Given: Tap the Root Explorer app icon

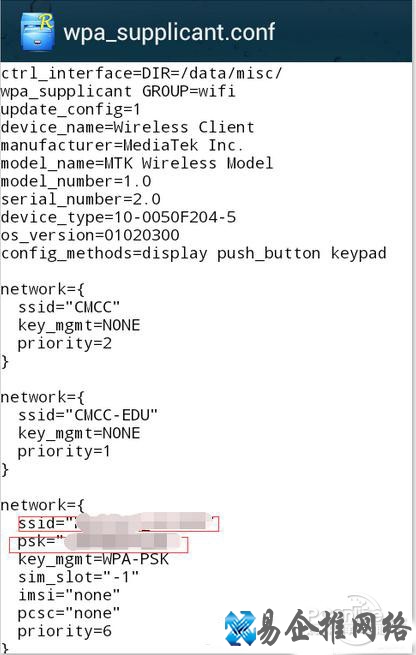Looking at the screenshot, I should [x=37, y=31].
